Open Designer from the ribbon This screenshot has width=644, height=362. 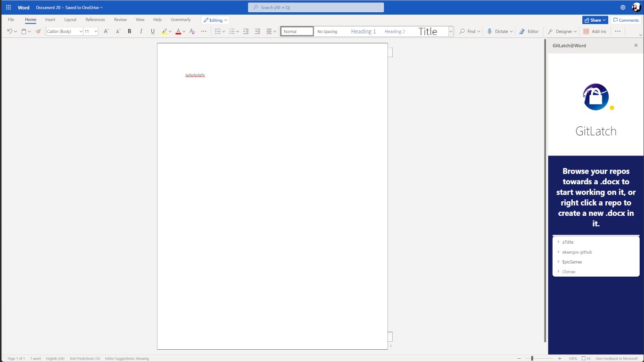coord(562,32)
